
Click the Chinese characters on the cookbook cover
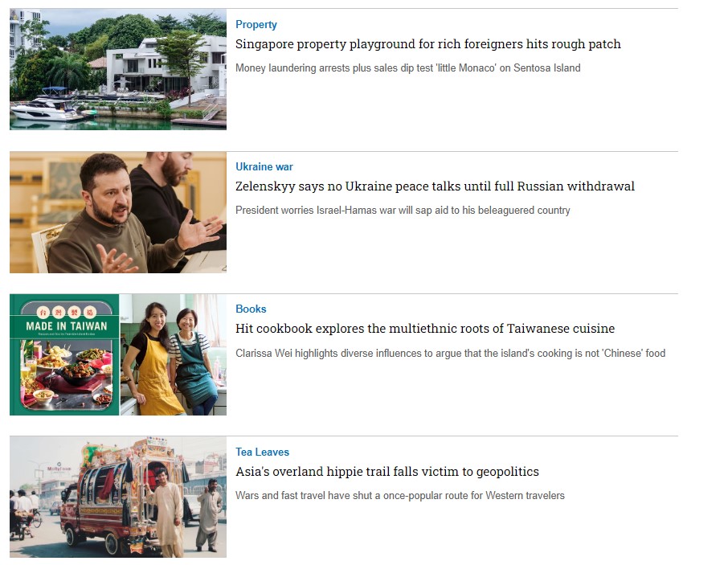(x=65, y=312)
